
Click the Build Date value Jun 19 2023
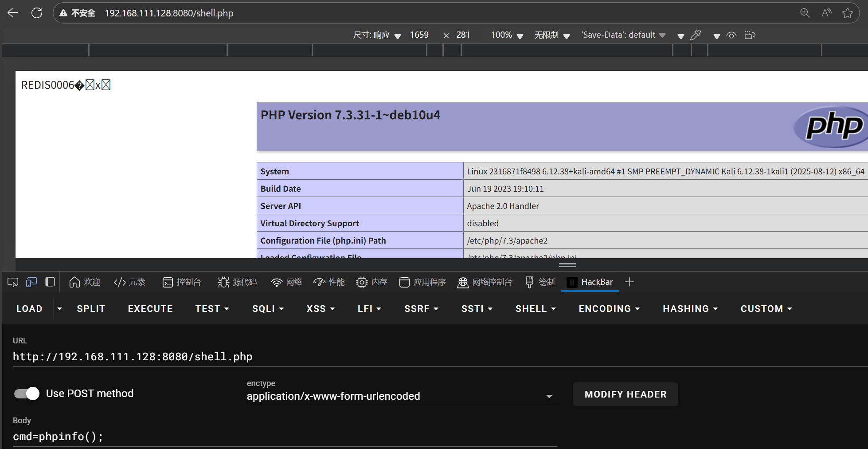click(x=505, y=189)
